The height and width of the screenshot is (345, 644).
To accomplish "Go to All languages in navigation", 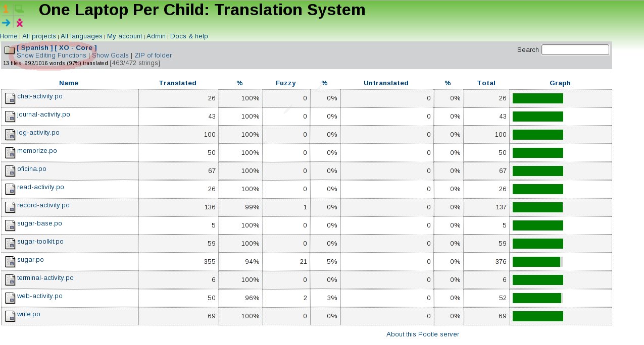I will pyautogui.click(x=81, y=36).
